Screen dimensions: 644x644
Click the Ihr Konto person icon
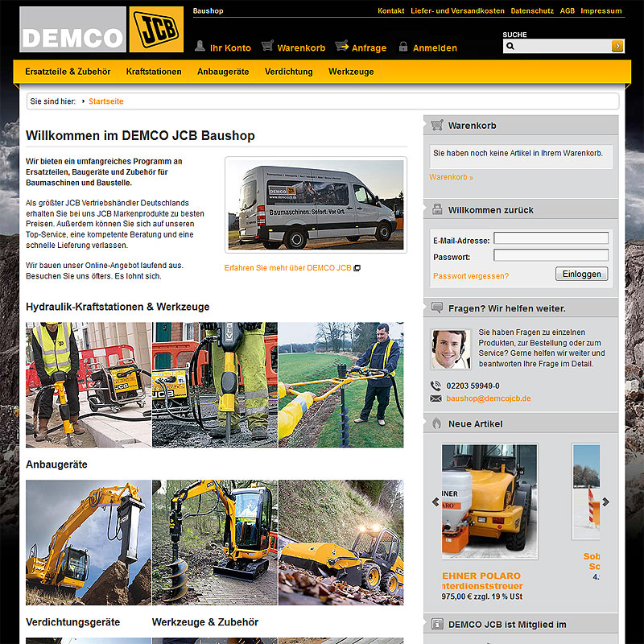pos(200,46)
